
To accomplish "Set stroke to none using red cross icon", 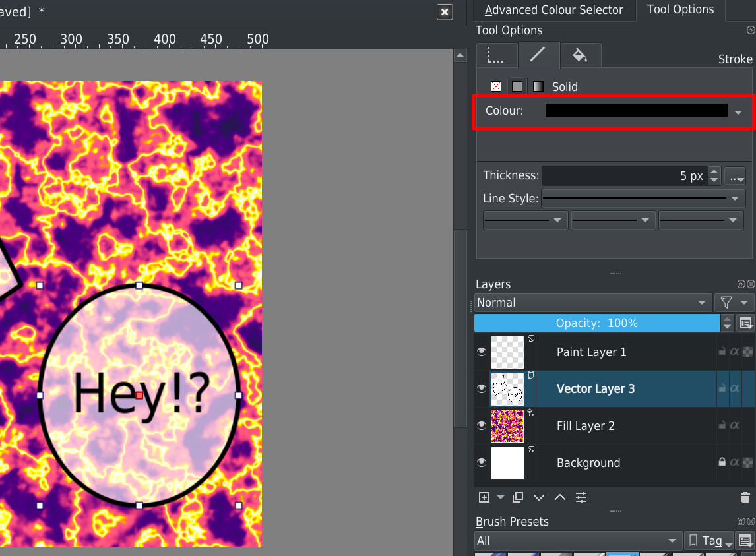I will (x=495, y=86).
